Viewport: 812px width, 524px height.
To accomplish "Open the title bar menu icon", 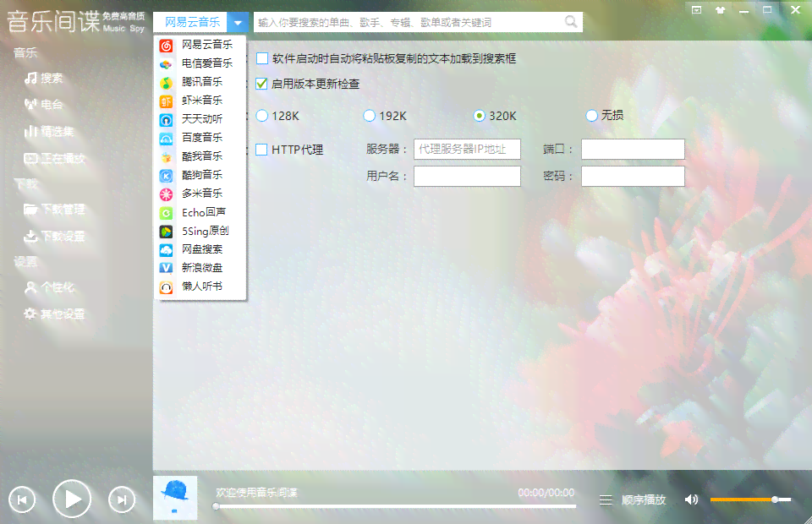I will click(696, 10).
